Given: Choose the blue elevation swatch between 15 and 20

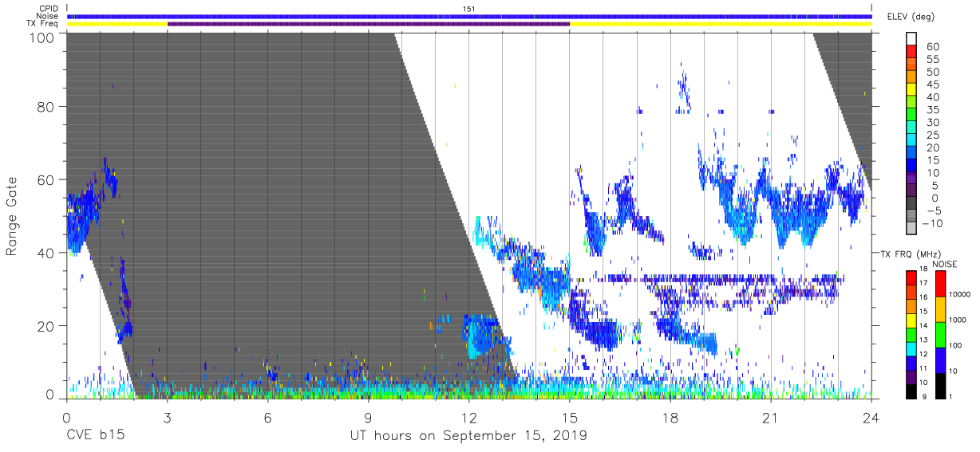Looking at the screenshot, I should point(911,153).
